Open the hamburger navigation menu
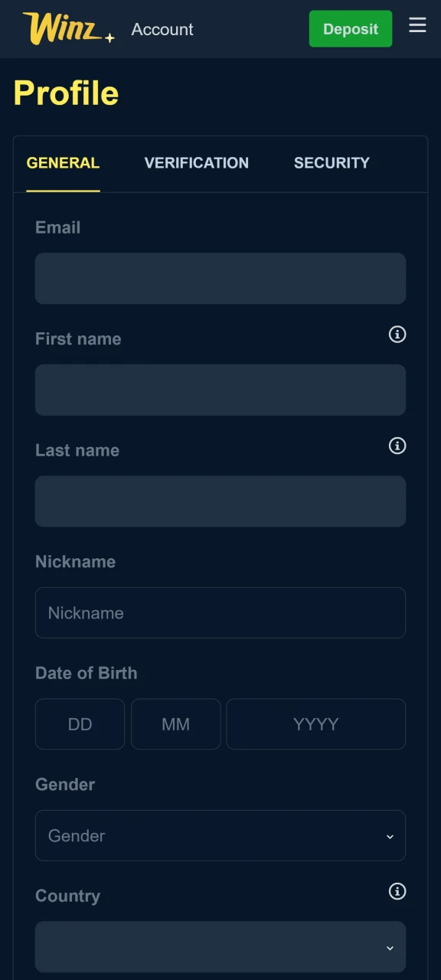 [x=417, y=25]
